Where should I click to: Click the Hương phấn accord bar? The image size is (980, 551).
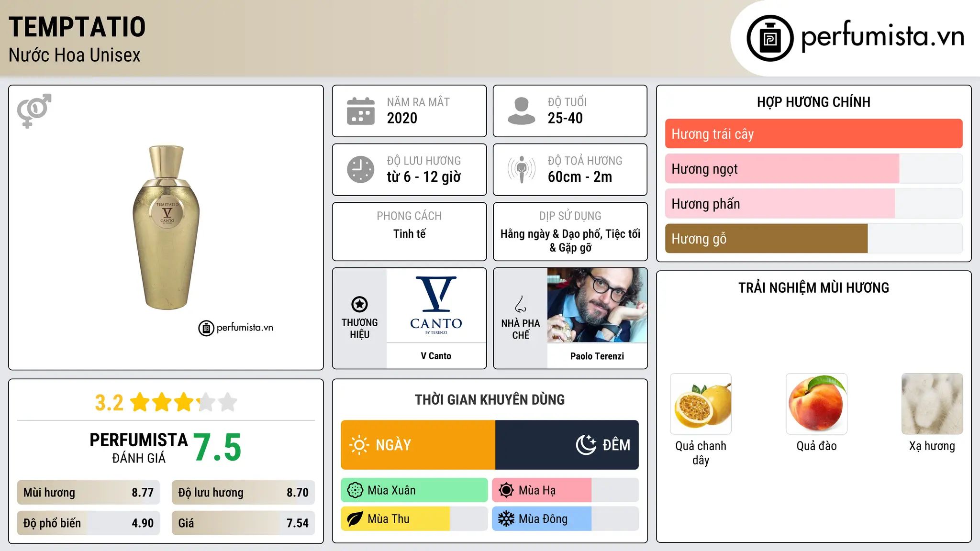tap(813, 204)
